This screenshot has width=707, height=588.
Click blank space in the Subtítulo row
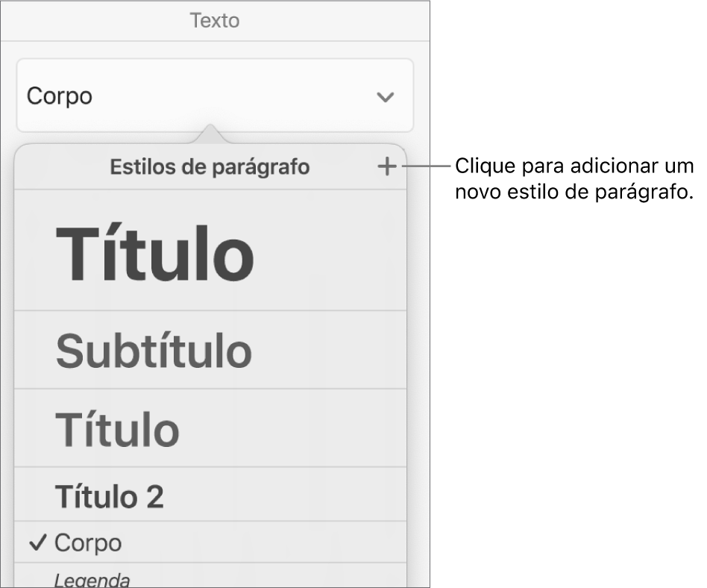(336, 351)
